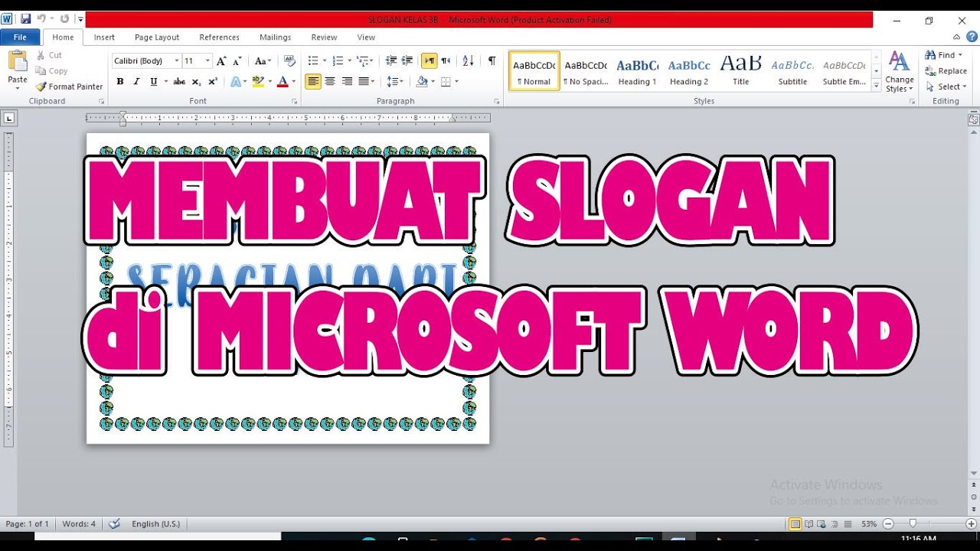
Task: Apply subscript formatting
Action: tap(197, 81)
